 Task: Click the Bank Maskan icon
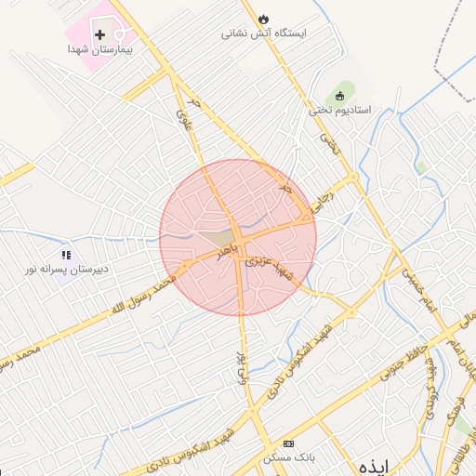coord(288,444)
